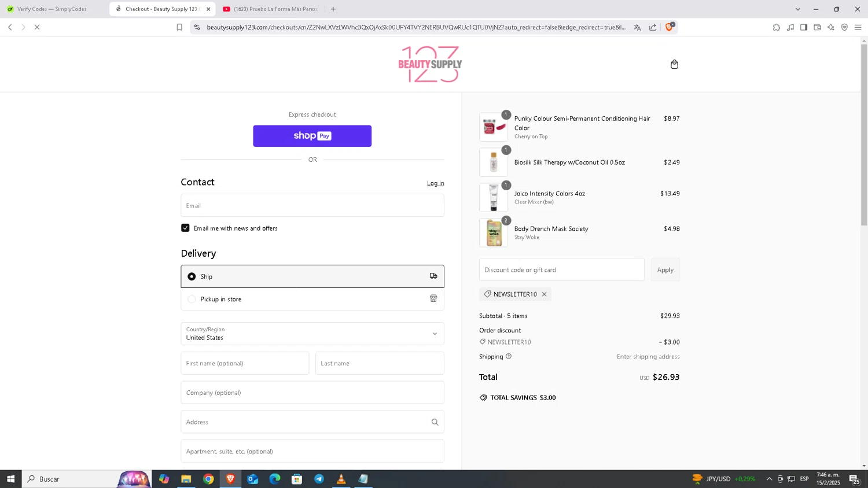Viewport: 868px width, 488px height.
Task: Open Telegram from the taskbar
Action: point(319,479)
